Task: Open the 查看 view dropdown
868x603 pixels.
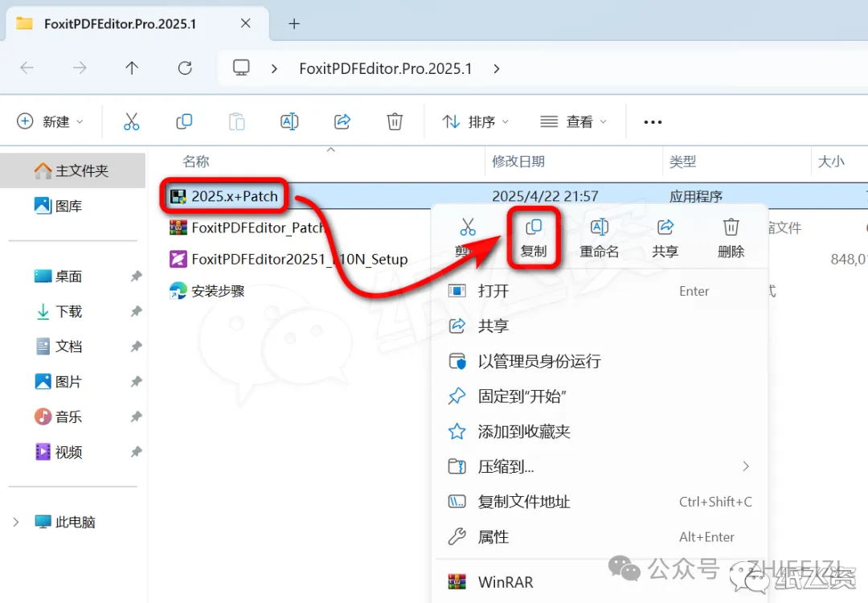Action: pyautogui.click(x=573, y=121)
